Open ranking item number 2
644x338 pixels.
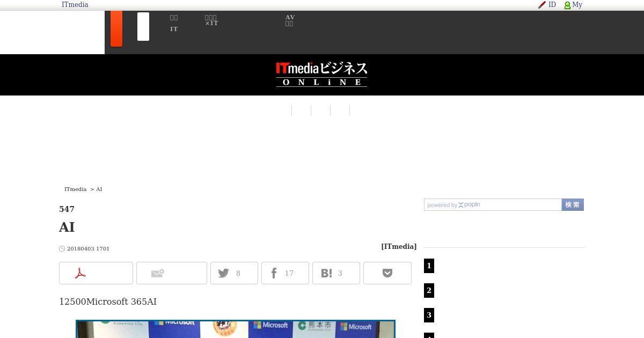429,290
